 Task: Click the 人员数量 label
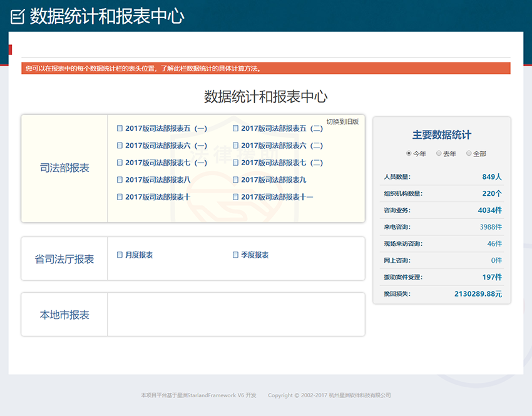click(397, 176)
